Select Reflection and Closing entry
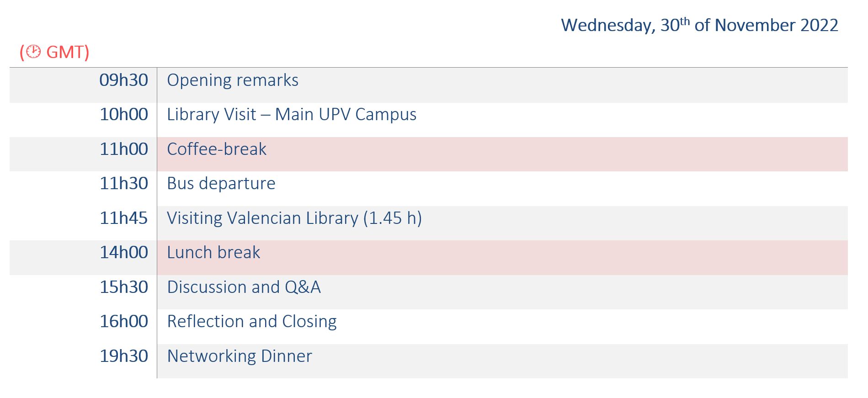 [252, 322]
